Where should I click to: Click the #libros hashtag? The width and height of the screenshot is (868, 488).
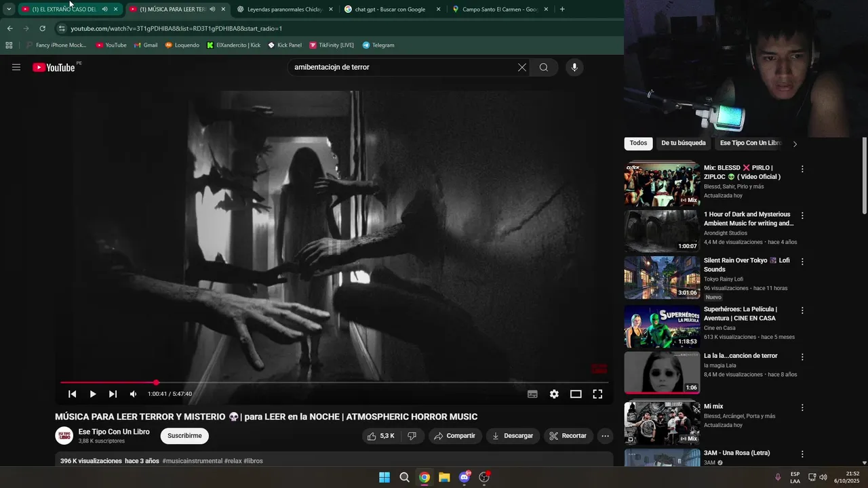(x=253, y=461)
